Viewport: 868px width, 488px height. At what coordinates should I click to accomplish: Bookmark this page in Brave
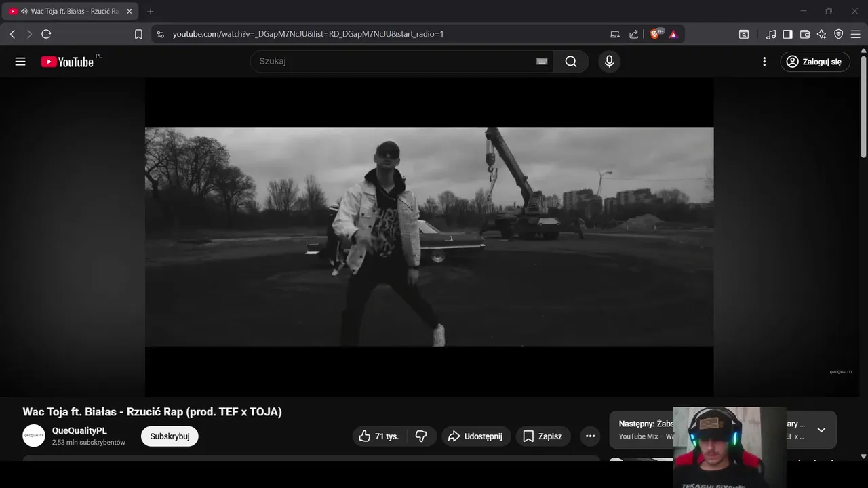click(x=138, y=34)
